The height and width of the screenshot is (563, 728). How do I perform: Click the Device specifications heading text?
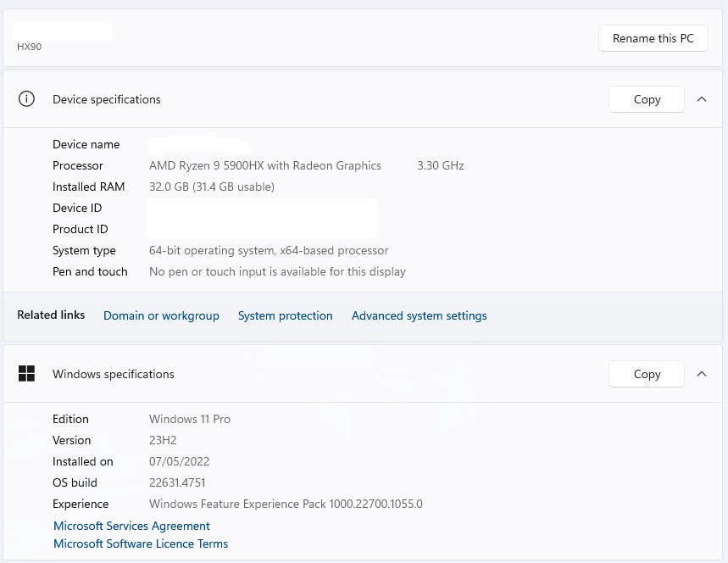(x=107, y=99)
